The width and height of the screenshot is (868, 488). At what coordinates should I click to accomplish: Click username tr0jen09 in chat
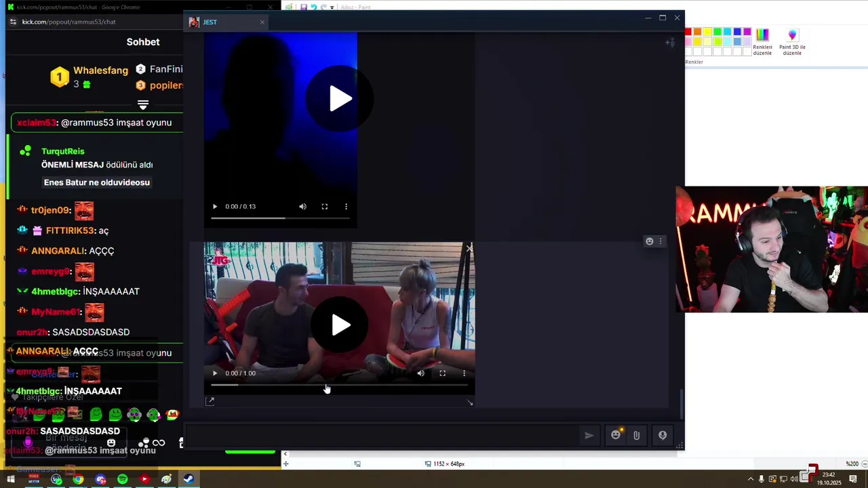tap(52, 210)
